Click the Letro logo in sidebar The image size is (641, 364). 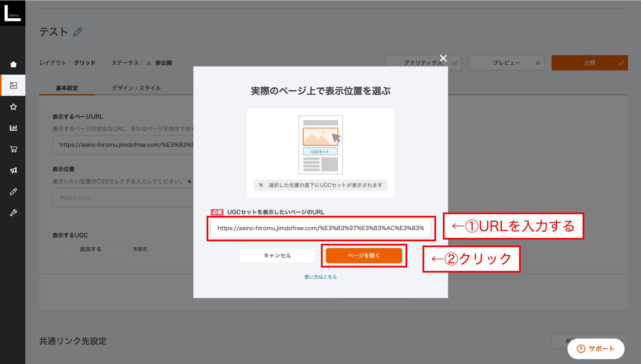(12, 13)
